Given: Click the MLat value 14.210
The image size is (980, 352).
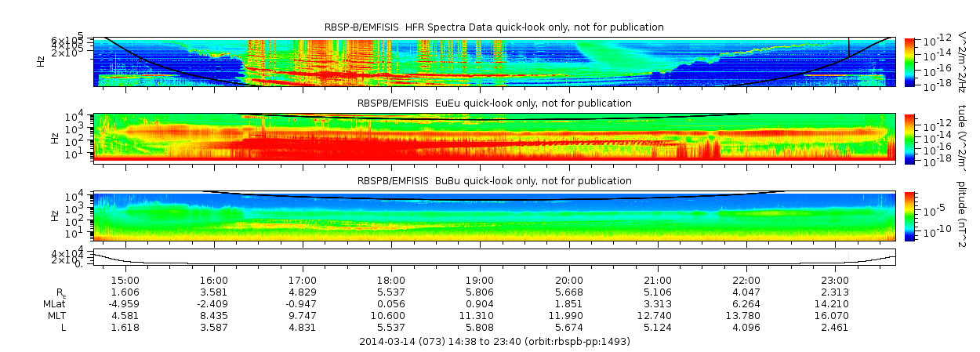Looking at the screenshot, I should click(x=834, y=303).
